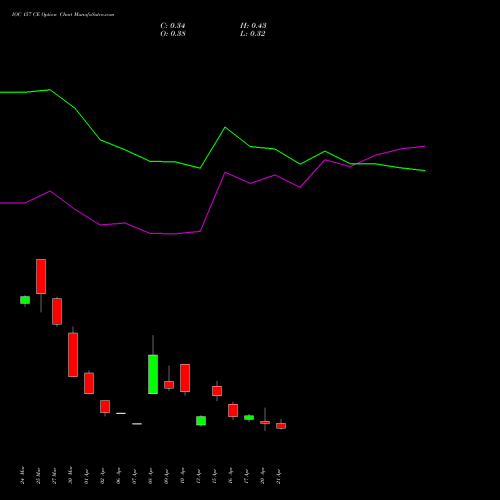
Task: Click the '01 Apr' date axis label
Action: (86, 476)
